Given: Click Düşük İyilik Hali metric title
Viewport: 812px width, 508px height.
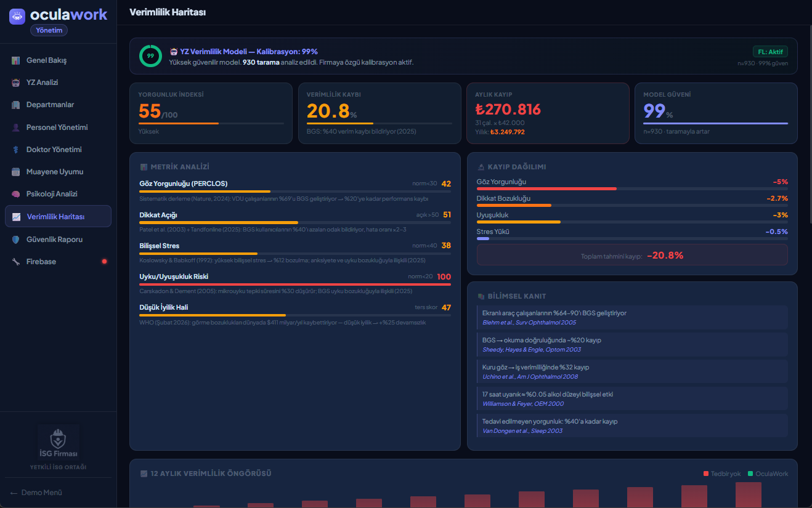Looking at the screenshot, I should click(x=163, y=307).
